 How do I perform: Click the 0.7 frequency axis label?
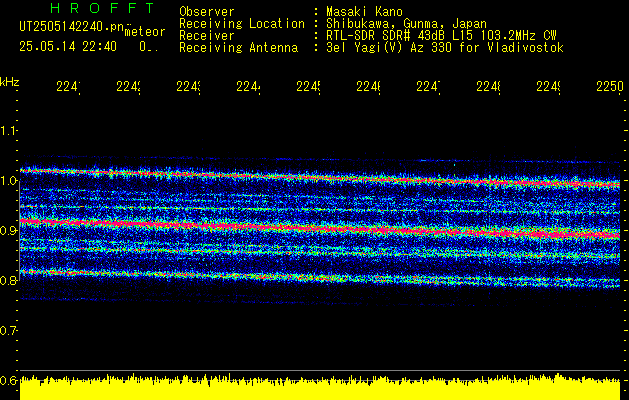[x=9, y=330]
